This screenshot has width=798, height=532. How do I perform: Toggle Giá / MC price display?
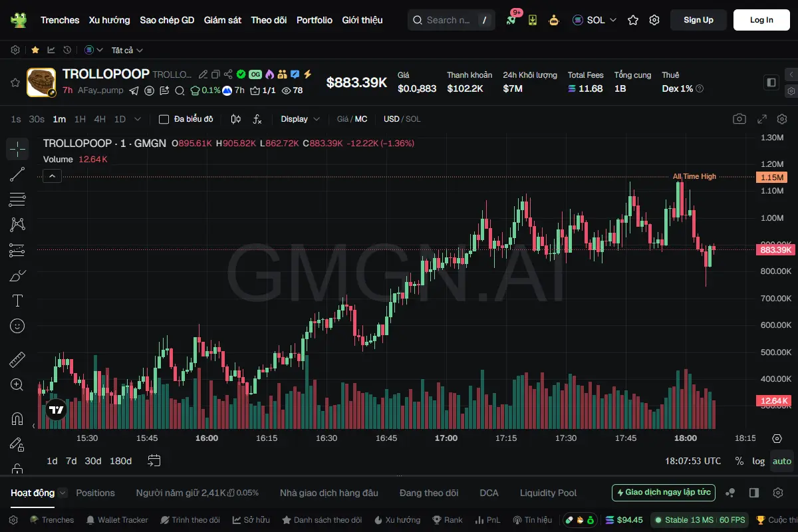pyautogui.click(x=352, y=119)
